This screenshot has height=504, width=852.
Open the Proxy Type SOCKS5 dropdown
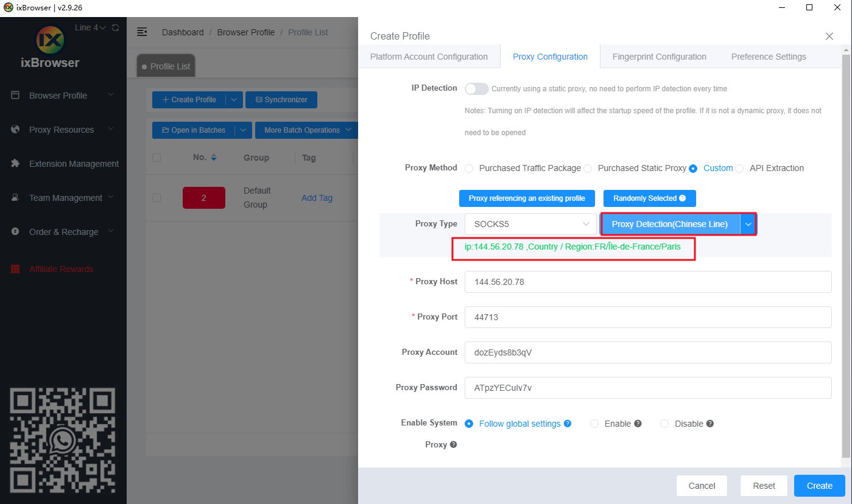530,224
